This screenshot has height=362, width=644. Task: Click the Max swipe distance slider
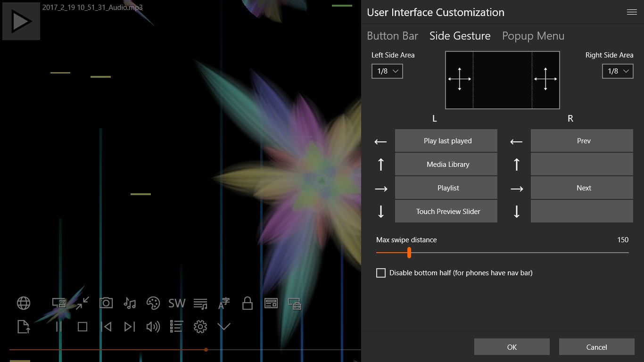coord(503,253)
